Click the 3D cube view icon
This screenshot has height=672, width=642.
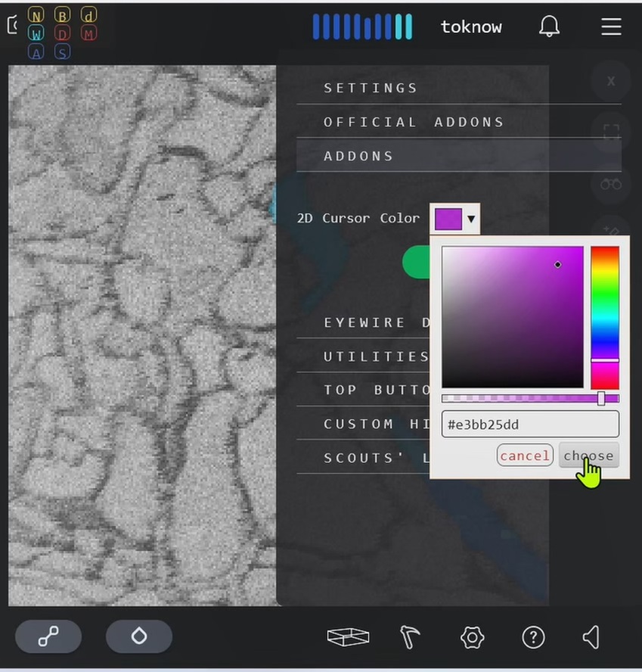coord(348,637)
